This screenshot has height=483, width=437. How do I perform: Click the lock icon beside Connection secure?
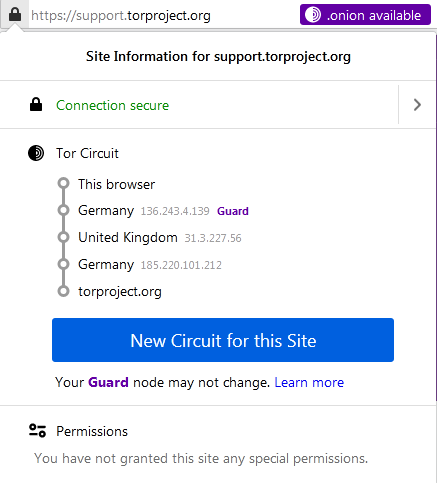pos(36,105)
